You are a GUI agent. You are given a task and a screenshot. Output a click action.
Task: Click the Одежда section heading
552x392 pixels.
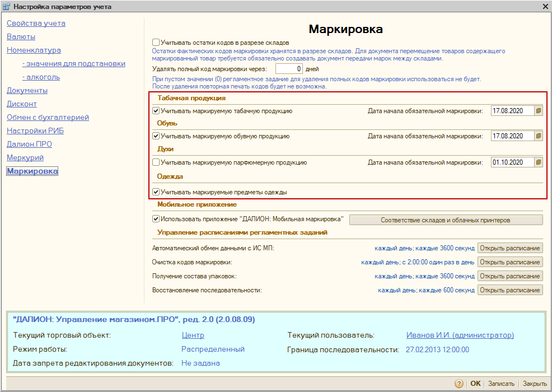coord(170,176)
